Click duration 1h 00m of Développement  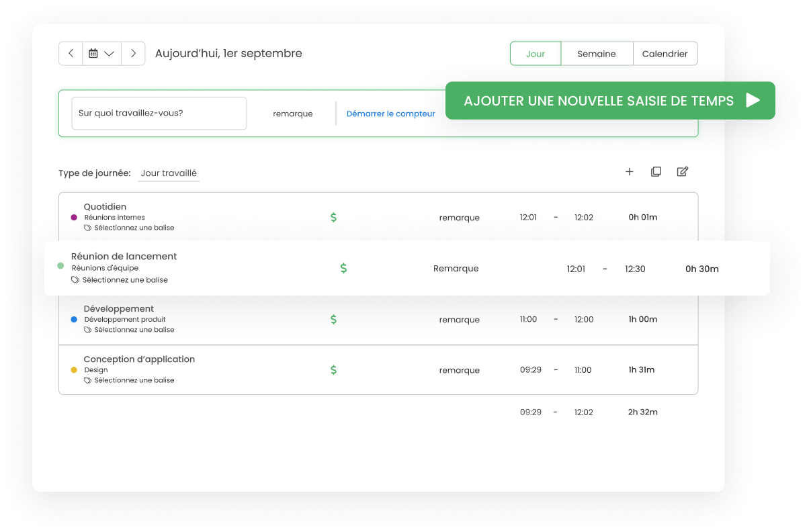point(643,320)
